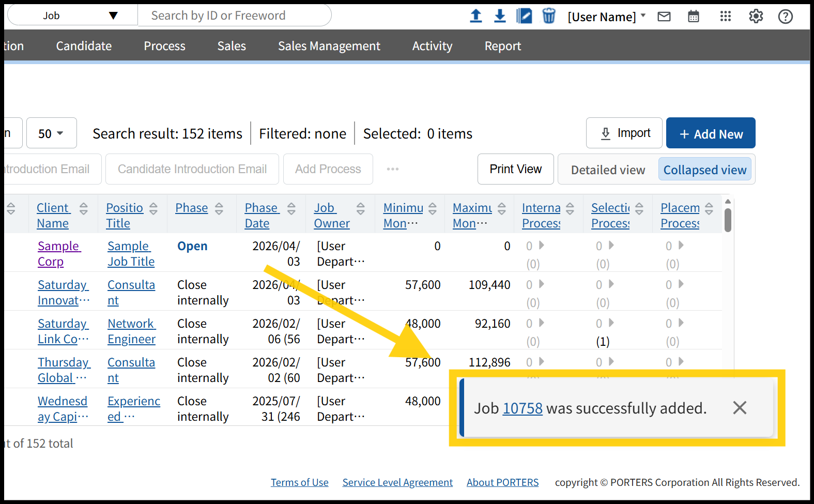Open the trash bin icon

(x=548, y=16)
